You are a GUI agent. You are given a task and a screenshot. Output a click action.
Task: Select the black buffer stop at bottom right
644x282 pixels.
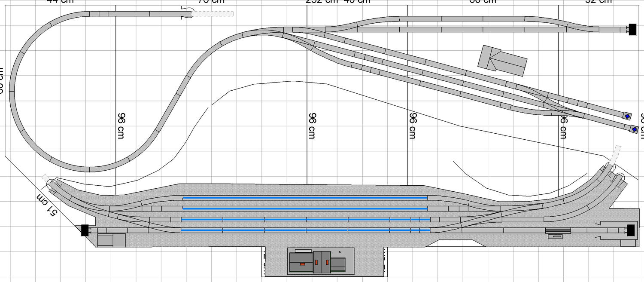click(x=631, y=230)
